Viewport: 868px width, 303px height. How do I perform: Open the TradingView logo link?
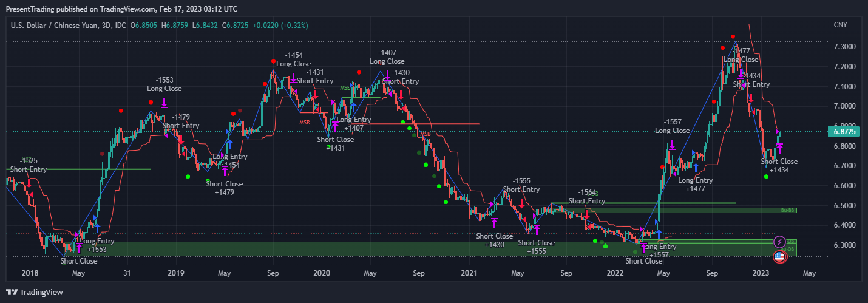pos(35,292)
